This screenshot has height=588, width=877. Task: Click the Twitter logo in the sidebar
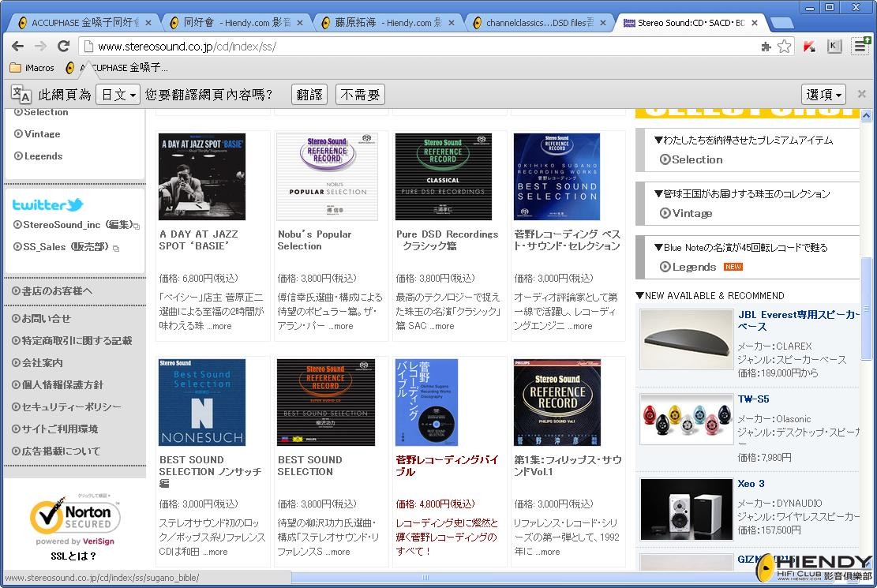click(x=47, y=204)
